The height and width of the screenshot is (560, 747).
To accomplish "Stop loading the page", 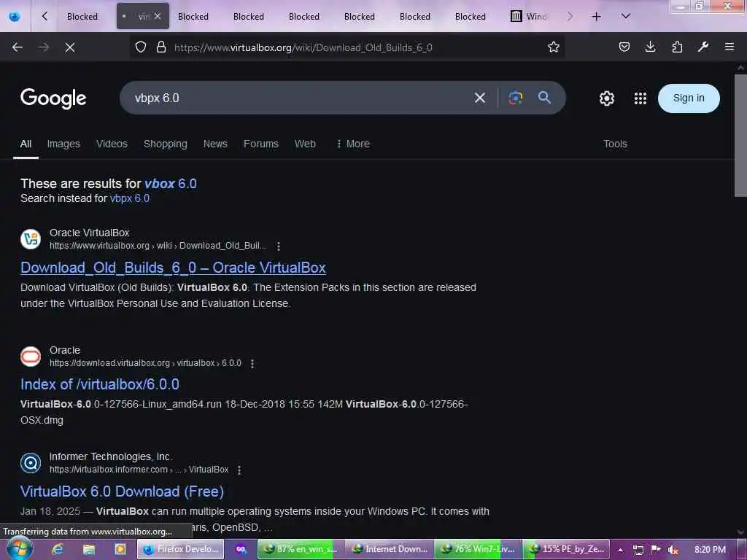I will click(x=70, y=47).
